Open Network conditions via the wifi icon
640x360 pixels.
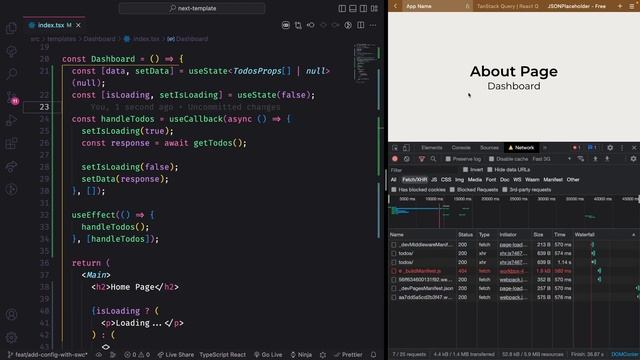(x=581, y=159)
